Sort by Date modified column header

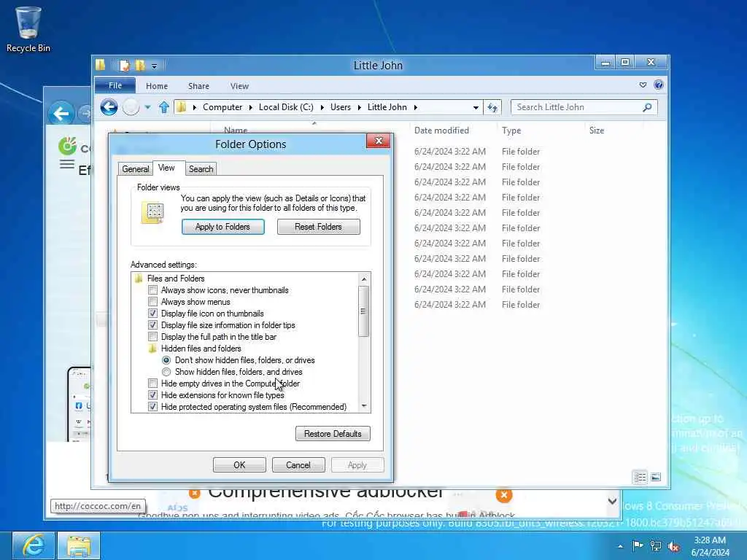[x=441, y=131]
